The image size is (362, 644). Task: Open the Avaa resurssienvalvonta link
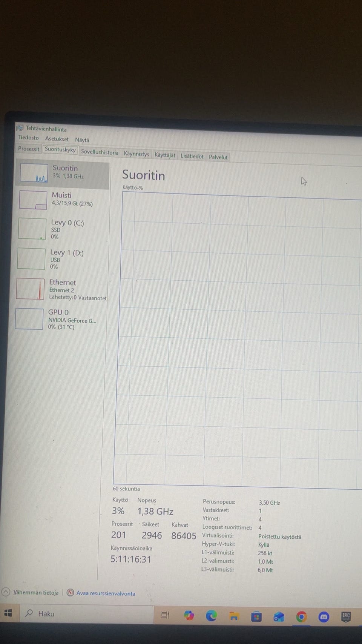[106, 593]
